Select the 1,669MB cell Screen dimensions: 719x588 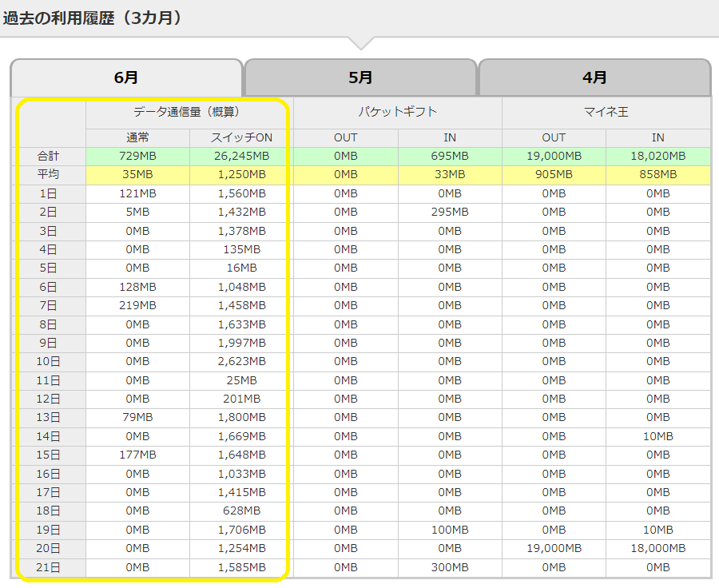241,437
